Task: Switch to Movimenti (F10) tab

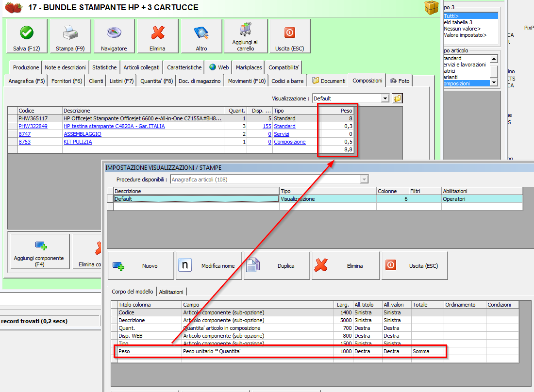Action: [x=247, y=81]
